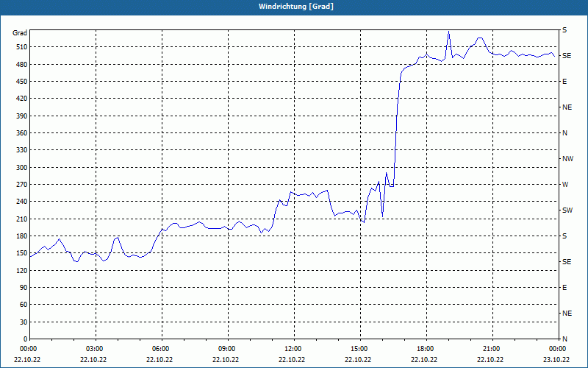Pick the 150 degree axis label
588x368 pixels.
pyautogui.click(x=22, y=253)
